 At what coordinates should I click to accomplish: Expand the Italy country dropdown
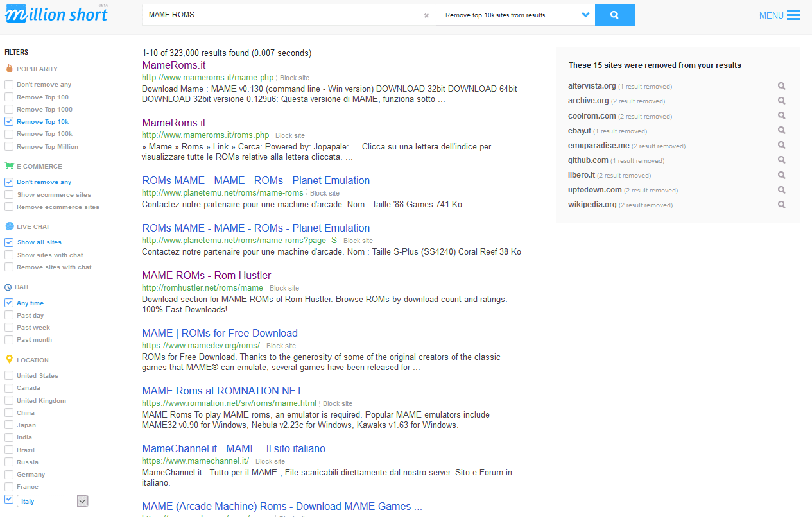(x=82, y=501)
